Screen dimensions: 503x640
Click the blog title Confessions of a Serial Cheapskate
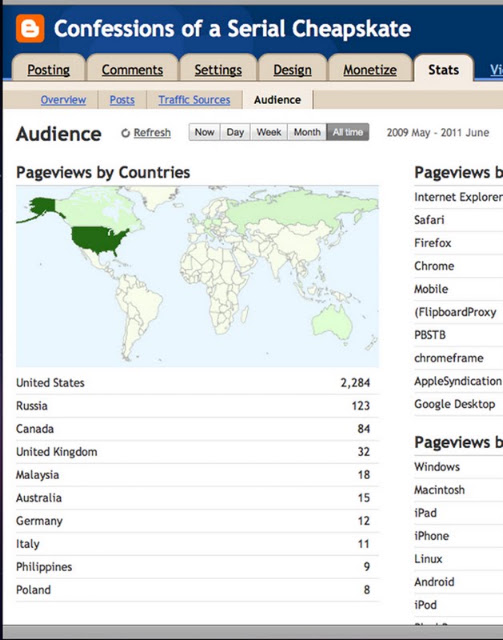[x=232, y=29]
